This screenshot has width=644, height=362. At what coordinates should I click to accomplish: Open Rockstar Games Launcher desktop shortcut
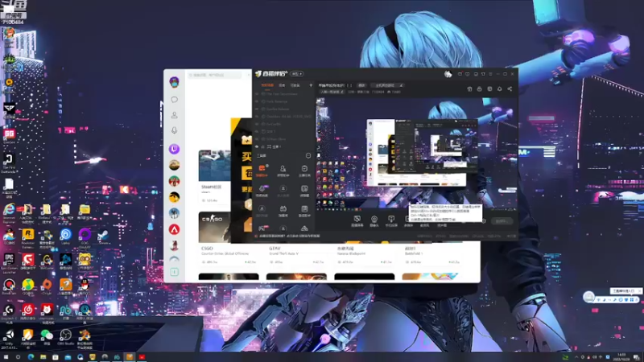tap(28, 237)
